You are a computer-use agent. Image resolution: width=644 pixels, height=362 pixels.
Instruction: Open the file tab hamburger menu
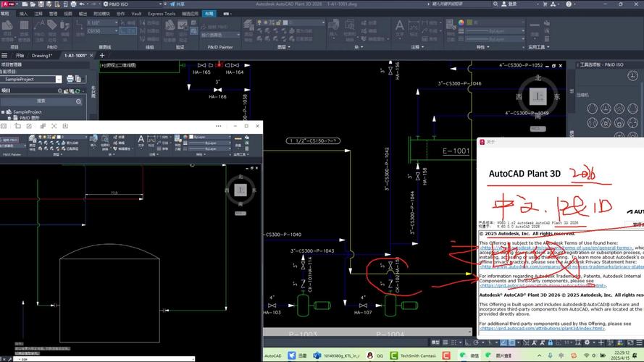coord(4,56)
